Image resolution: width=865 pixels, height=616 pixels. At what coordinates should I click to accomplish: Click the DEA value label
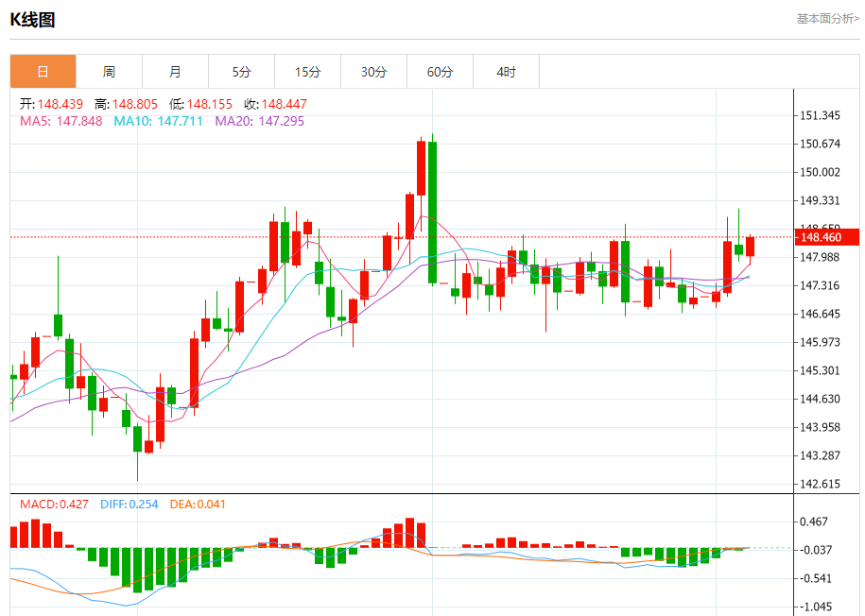click(x=198, y=505)
